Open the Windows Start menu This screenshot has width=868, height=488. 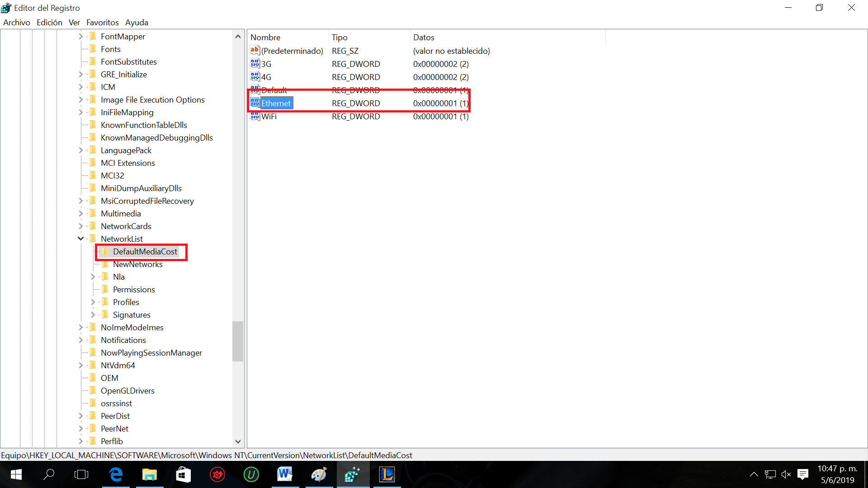click(x=16, y=474)
